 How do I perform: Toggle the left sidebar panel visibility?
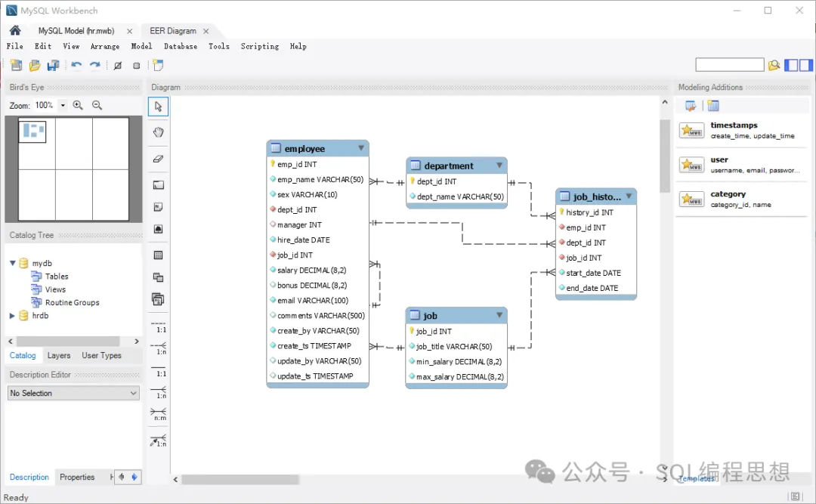click(x=791, y=66)
